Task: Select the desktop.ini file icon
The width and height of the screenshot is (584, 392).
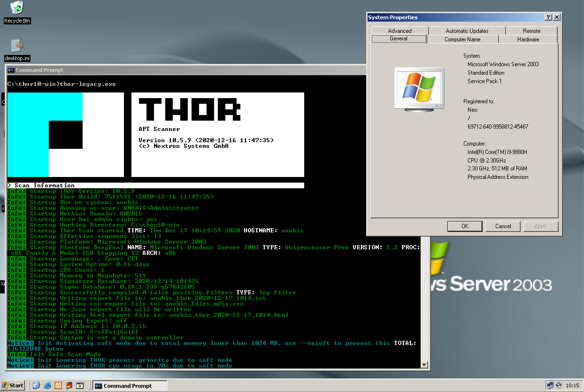Action: click(x=17, y=46)
